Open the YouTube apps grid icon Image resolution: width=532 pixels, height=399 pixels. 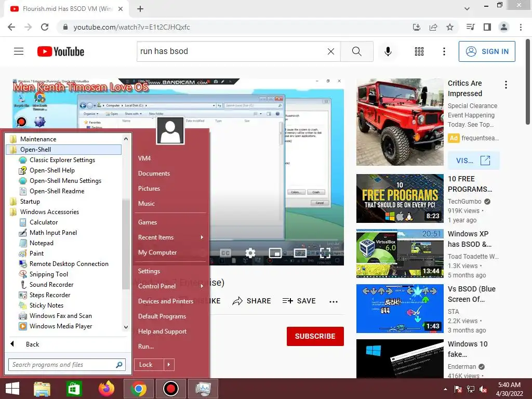tap(419, 51)
